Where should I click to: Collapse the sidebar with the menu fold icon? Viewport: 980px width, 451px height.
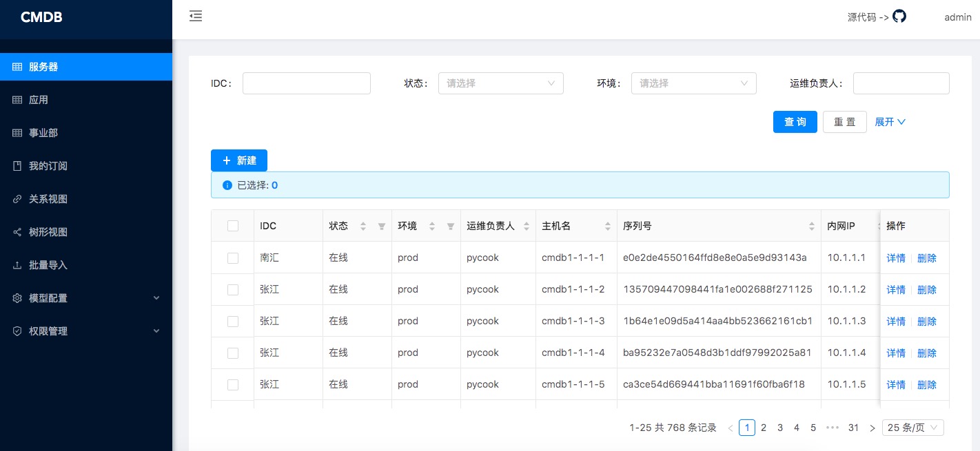coord(196,16)
